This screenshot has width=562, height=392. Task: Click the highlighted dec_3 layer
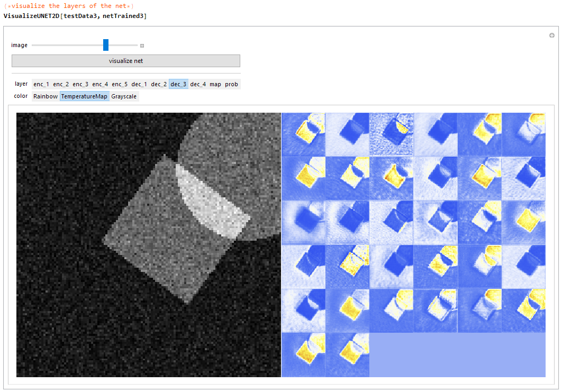coord(178,84)
